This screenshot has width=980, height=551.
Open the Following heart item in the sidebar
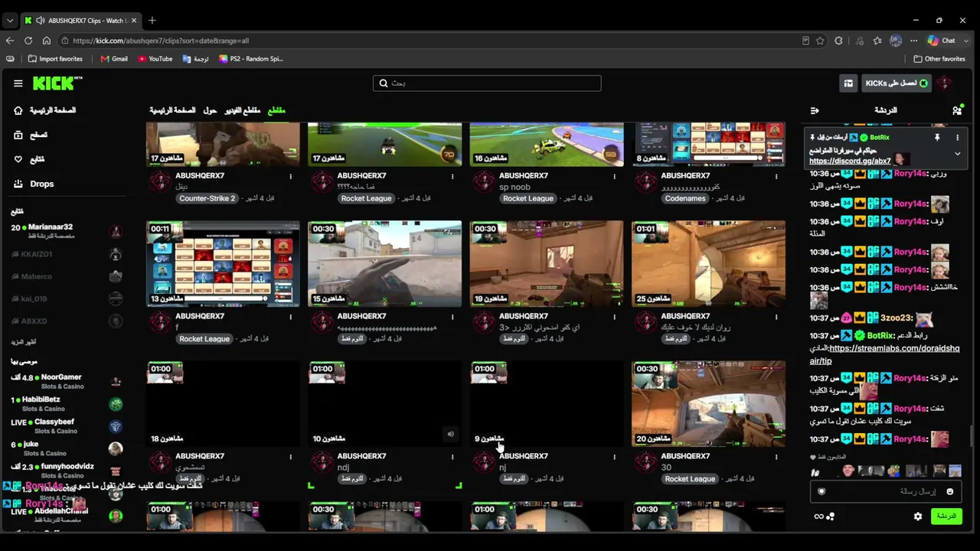point(29,159)
